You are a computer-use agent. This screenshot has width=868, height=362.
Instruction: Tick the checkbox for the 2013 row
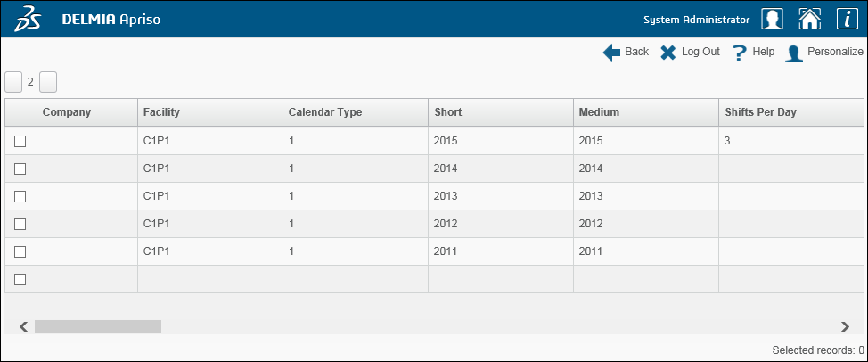coord(20,196)
